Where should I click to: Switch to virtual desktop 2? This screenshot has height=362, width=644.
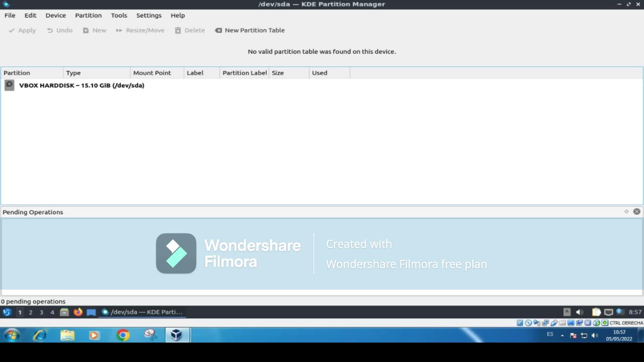coord(31,312)
